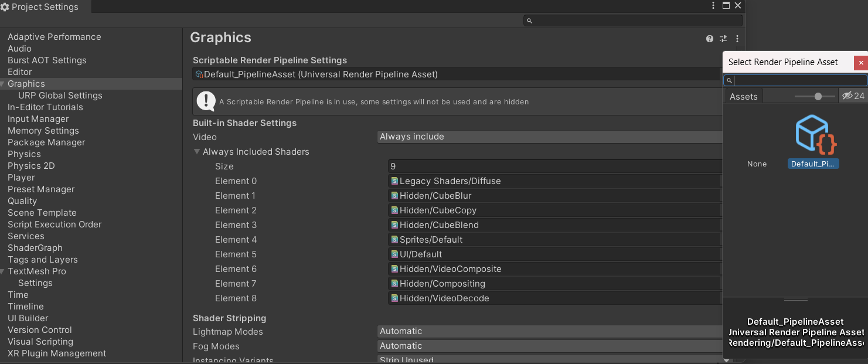Open the Graphics section three-dot menu
Screen dimensions: 868x364
(x=737, y=39)
